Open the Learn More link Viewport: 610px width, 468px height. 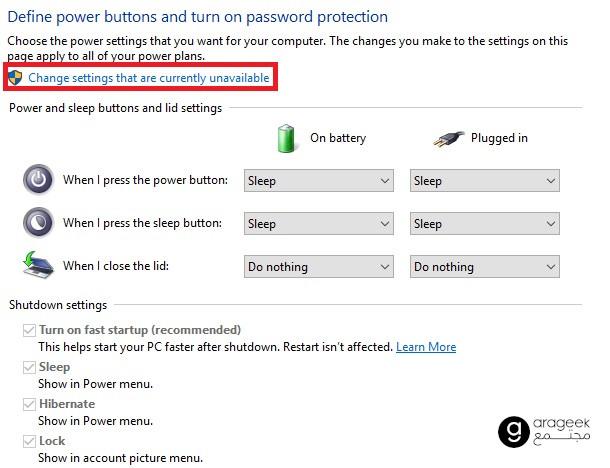point(426,347)
